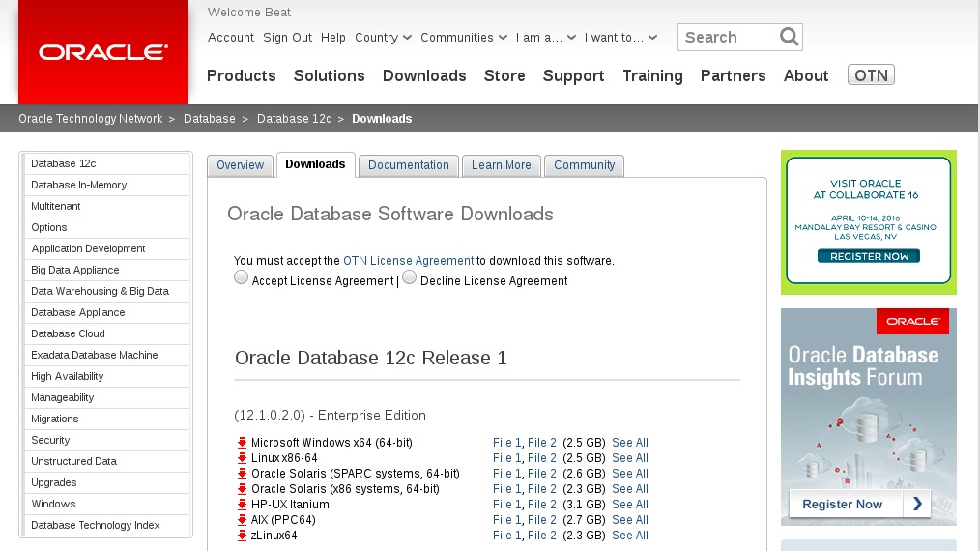Screen dimensions: 980x551
Task: Click the arrow icon beside Register Now
Action: point(917,504)
